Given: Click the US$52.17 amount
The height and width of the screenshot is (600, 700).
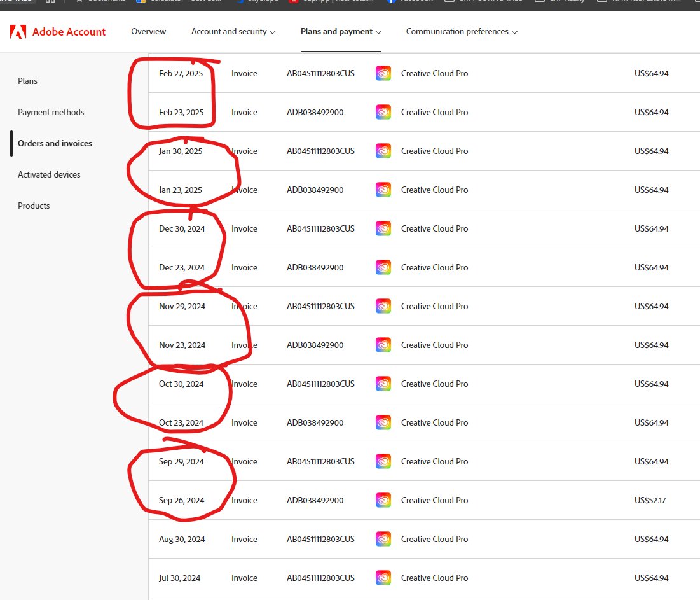Looking at the screenshot, I should pos(650,501).
